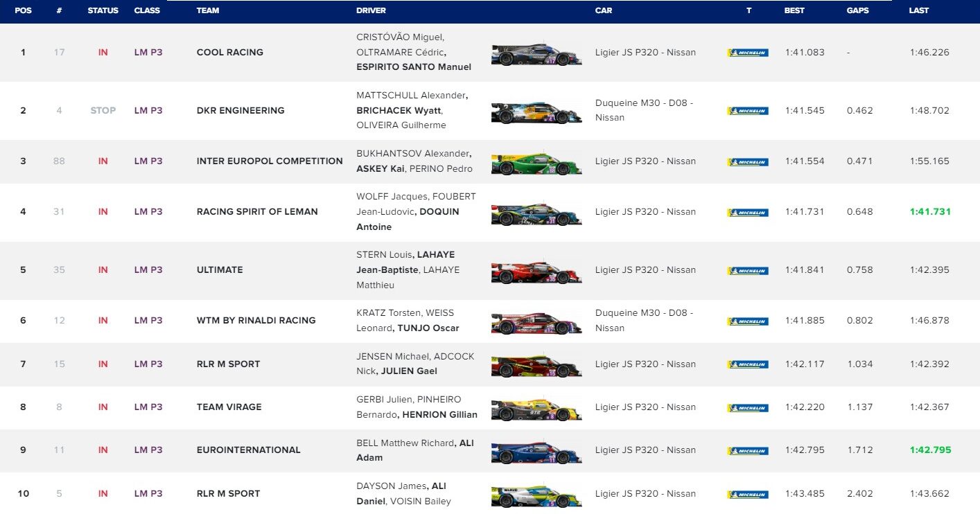Click the Michelin logo in RACING SPIRIT OF LEMAN row
The height and width of the screenshot is (514, 980).
748,212
